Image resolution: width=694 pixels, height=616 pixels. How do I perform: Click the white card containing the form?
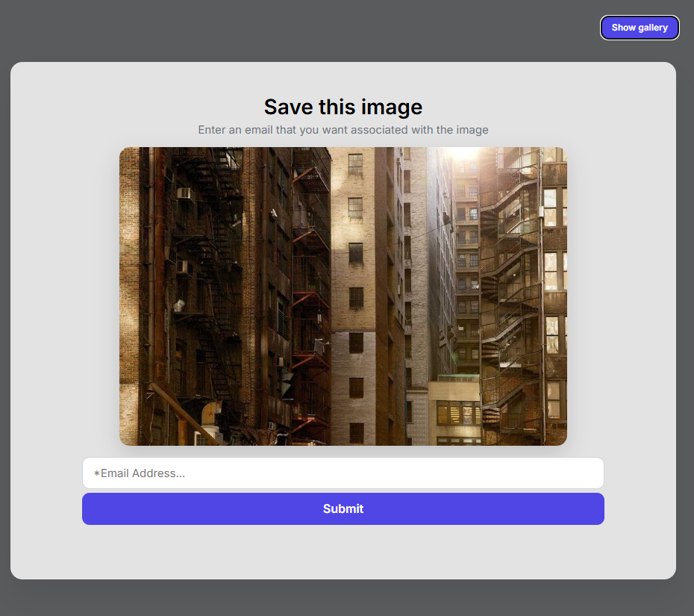click(343, 553)
